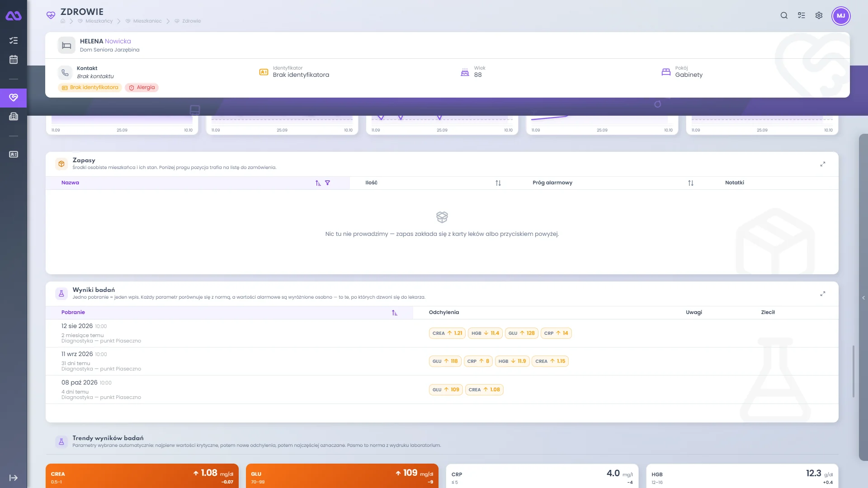Open the CREA 1.08 mg/dl trend card
The height and width of the screenshot is (488, 868).
(x=142, y=476)
